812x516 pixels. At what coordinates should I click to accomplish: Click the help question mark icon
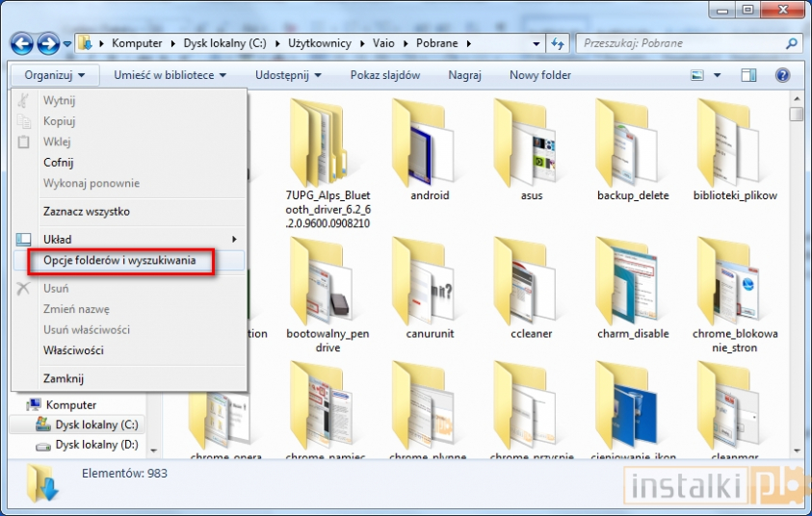pos(783,75)
